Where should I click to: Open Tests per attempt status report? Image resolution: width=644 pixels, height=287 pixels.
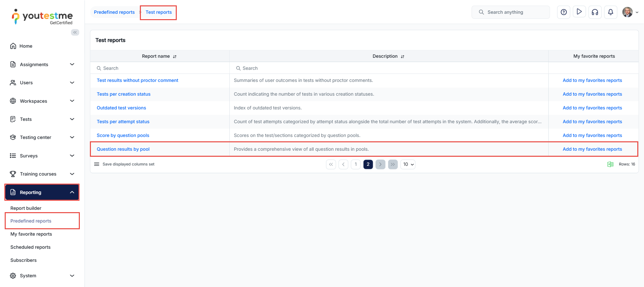123,122
